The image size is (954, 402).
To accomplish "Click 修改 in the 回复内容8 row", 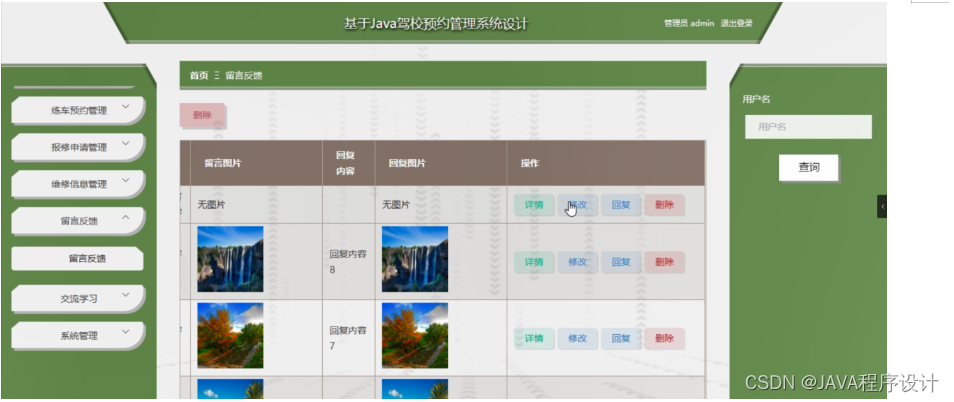I will pos(577,262).
